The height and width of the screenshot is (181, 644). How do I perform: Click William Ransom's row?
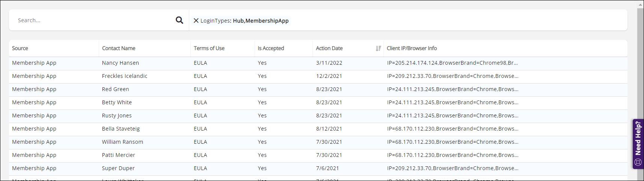pyautogui.click(x=122, y=142)
